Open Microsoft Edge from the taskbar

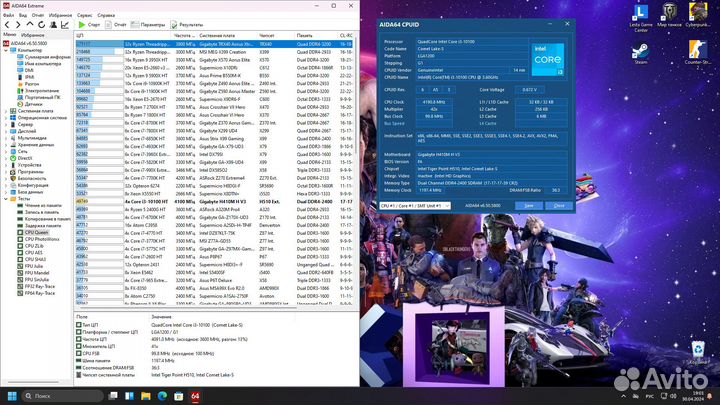pyautogui.click(x=162, y=396)
